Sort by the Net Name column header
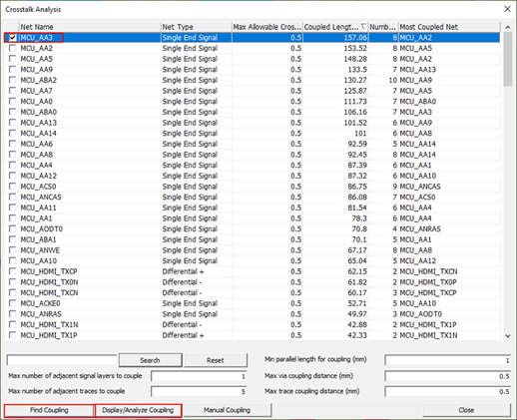 (90, 27)
